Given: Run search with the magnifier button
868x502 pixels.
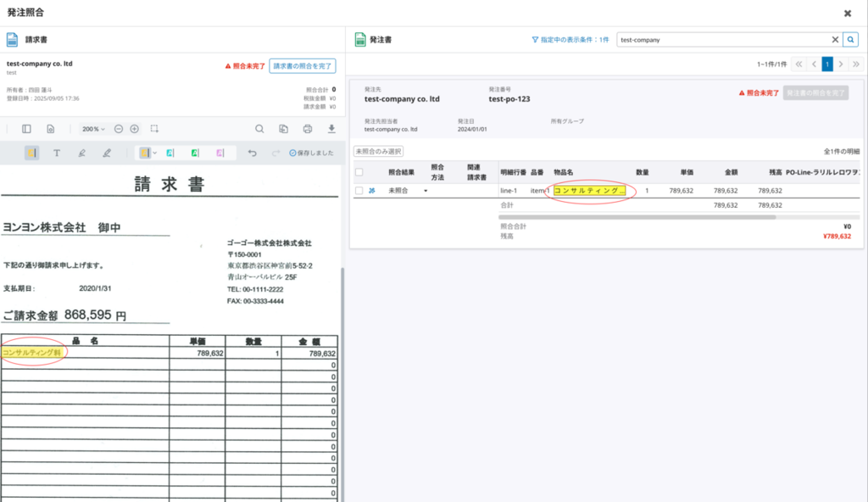Looking at the screenshot, I should [x=851, y=39].
